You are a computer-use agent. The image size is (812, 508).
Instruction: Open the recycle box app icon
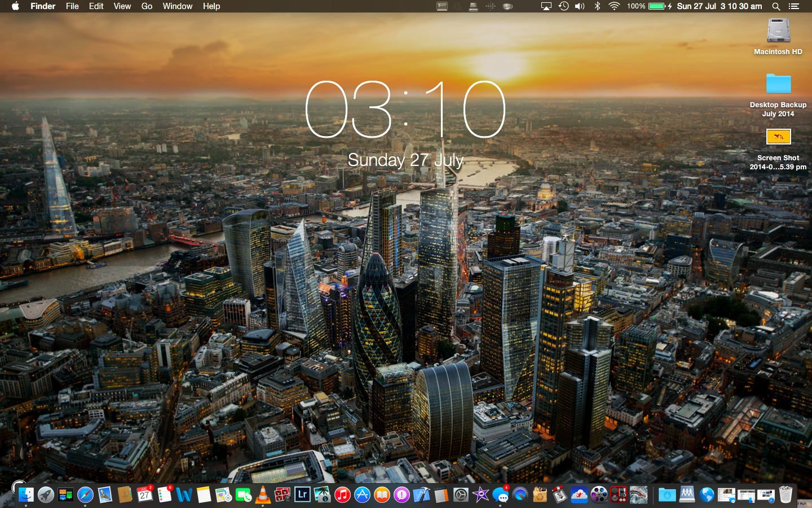click(540, 495)
